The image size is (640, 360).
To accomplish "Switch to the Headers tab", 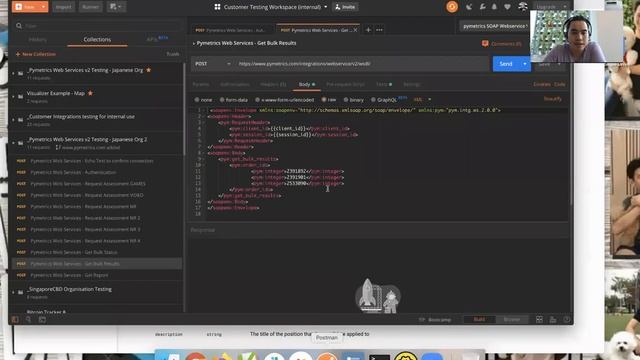I will tap(273, 84).
